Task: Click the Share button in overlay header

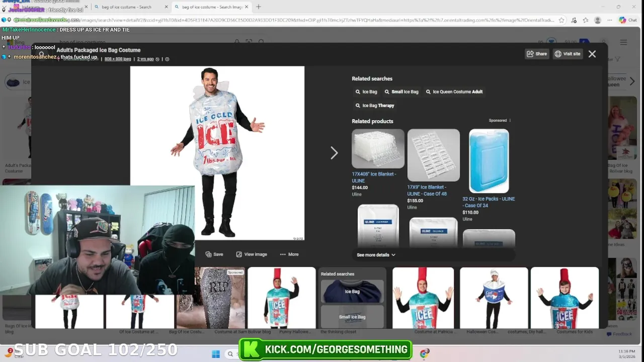Action: pyautogui.click(x=537, y=54)
